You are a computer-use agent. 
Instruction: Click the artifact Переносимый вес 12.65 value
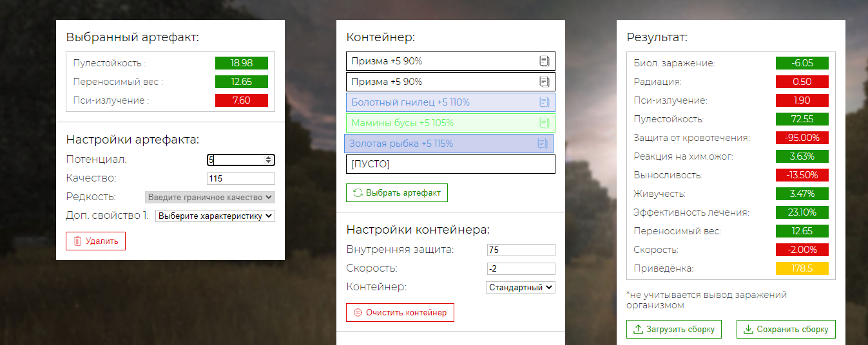241,82
